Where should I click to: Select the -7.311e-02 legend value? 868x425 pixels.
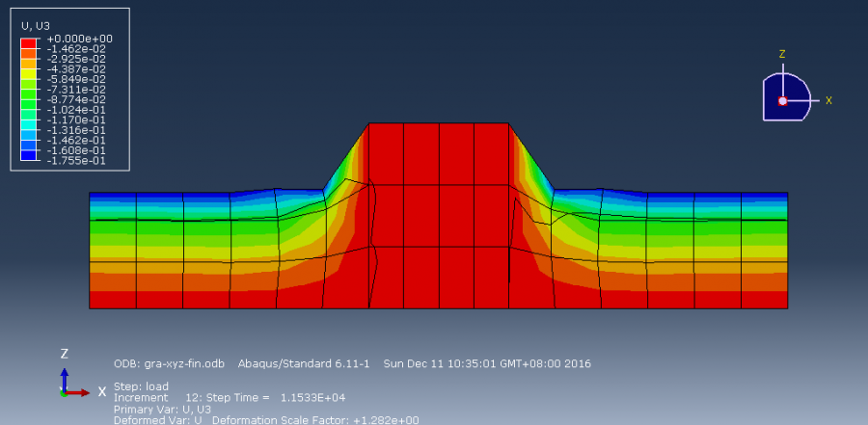(76, 90)
